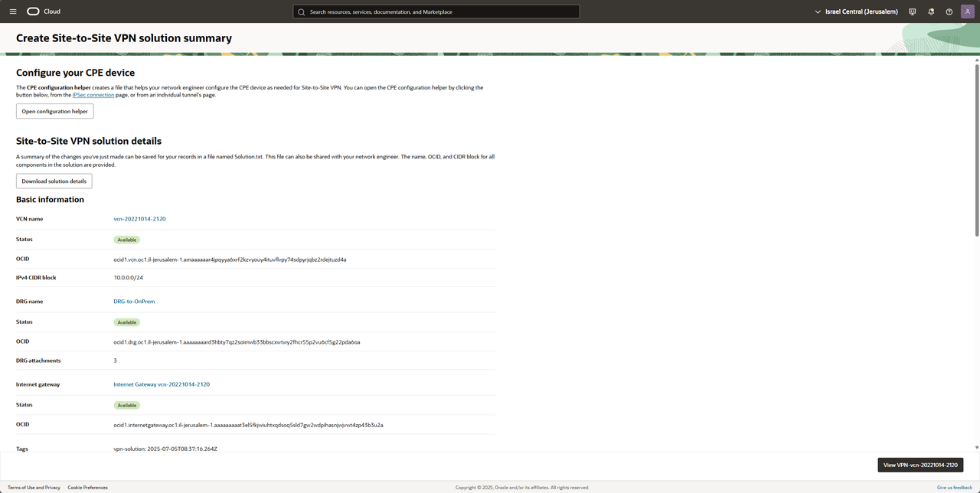The width and height of the screenshot is (980, 493).
Task: Click the Basic information heading
Action: coord(50,200)
